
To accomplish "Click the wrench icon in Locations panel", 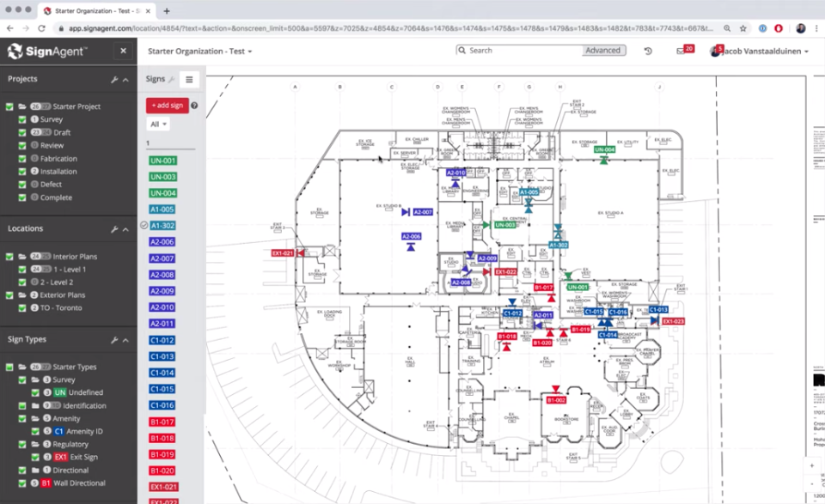I will [x=114, y=229].
